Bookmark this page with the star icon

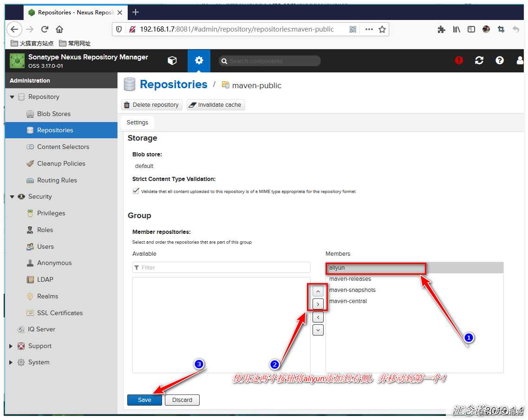click(x=382, y=29)
